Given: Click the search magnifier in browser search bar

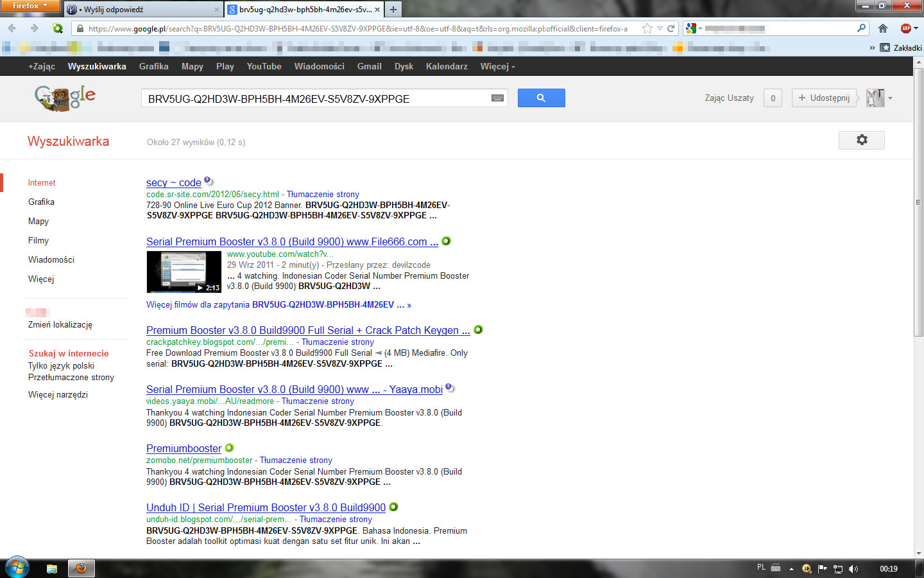Looking at the screenshot, I should 861,28.
